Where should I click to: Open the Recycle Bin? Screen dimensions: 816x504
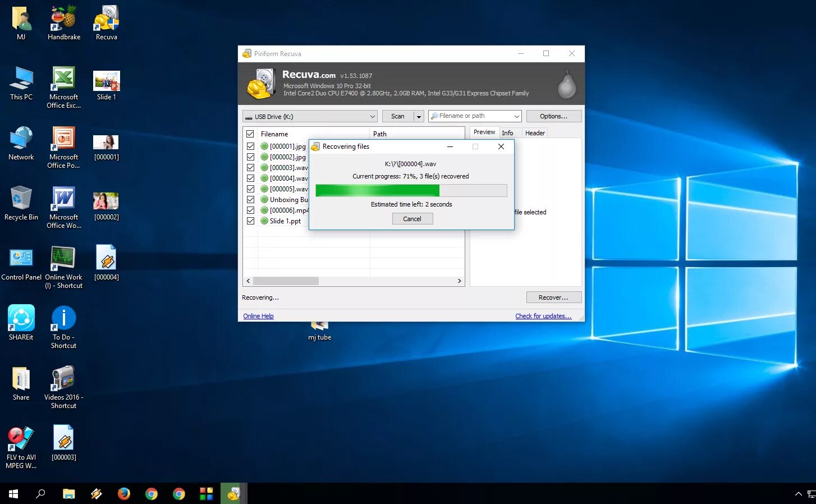21,203
